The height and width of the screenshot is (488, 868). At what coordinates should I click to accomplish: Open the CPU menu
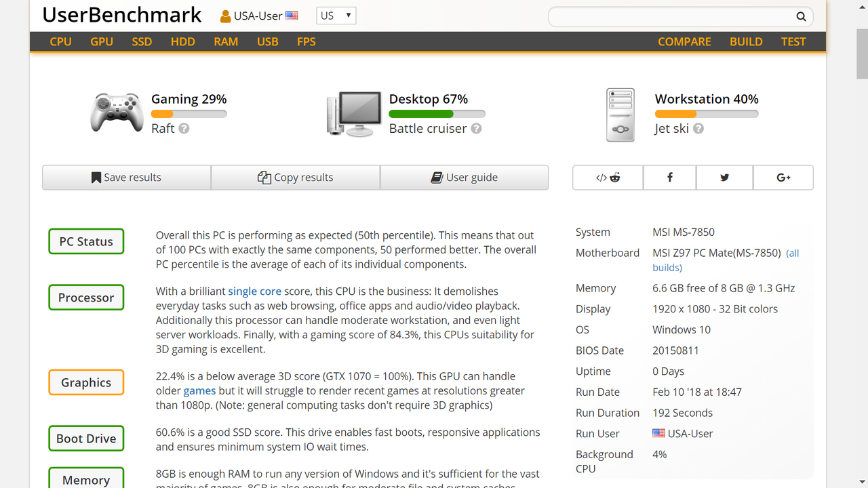click(60, 41)
